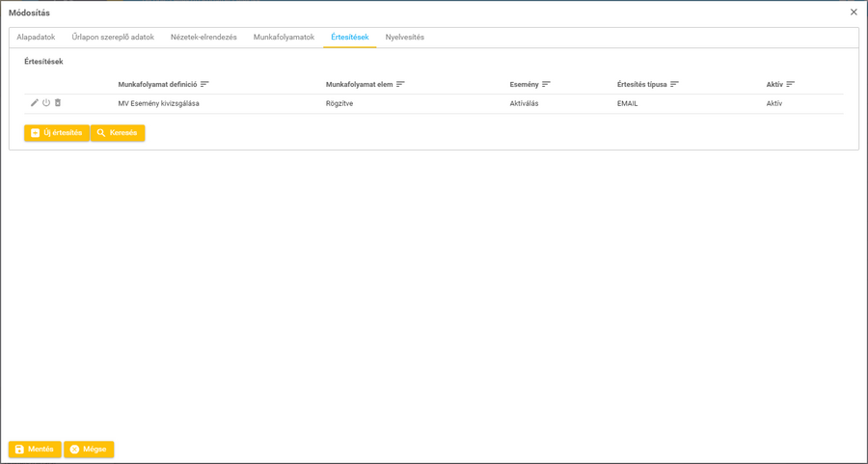Click sort icon next to Értesítés típusa

[x=675, y=85]
